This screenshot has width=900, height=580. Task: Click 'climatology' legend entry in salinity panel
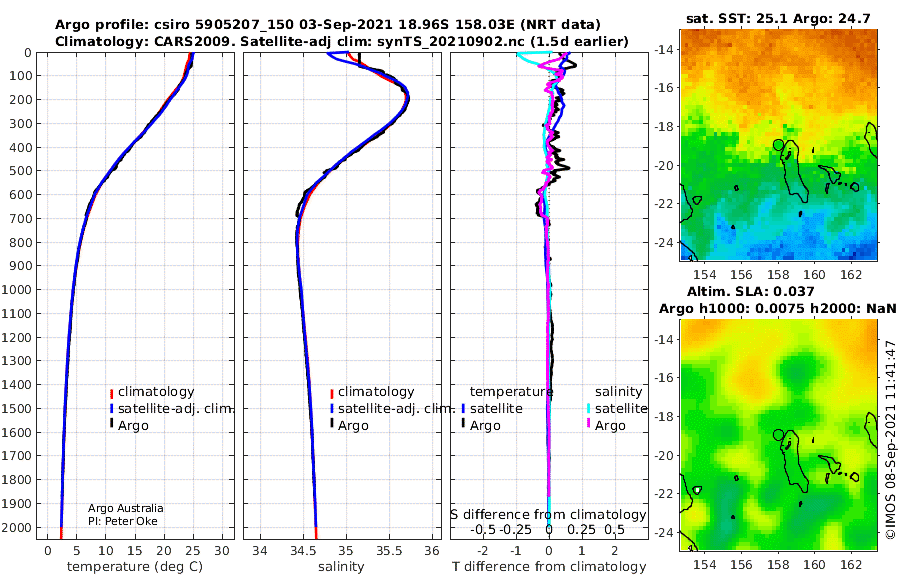(376, 392)
